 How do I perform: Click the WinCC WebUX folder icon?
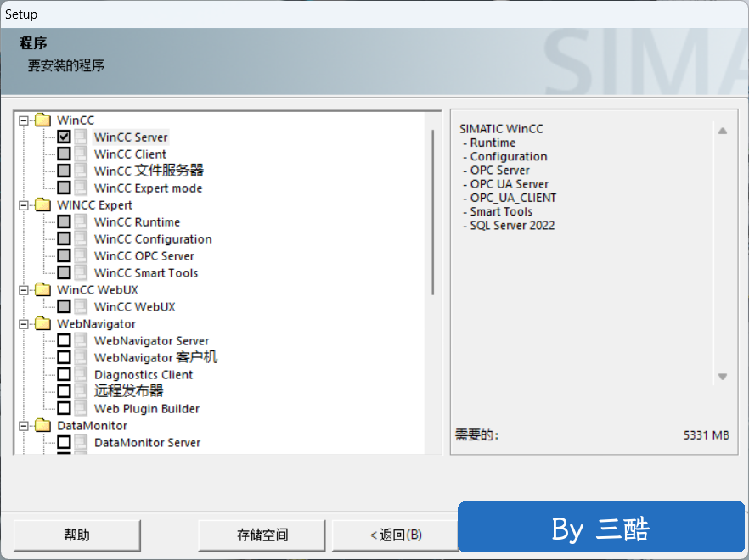42,290
